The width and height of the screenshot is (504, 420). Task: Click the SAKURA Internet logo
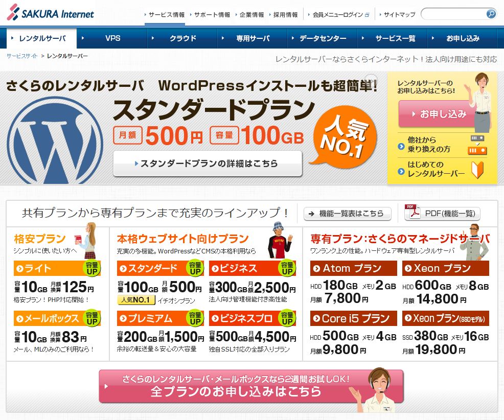51,13
